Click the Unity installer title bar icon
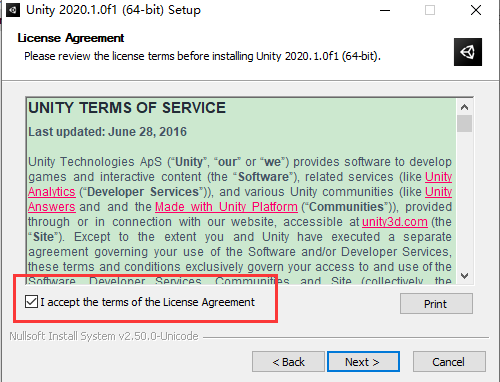The height and width of the screenshot is (382, 500). [13, 10]
